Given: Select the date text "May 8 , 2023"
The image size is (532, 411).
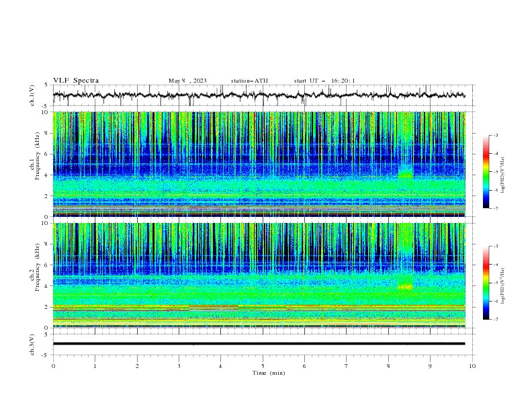Looking at the screenshot, I should tap(187, 81).
